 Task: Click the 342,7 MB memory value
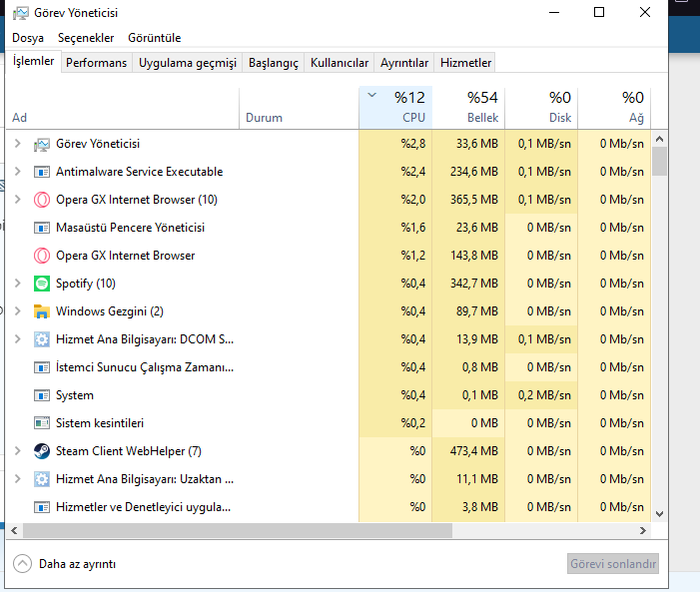(473, 284)
